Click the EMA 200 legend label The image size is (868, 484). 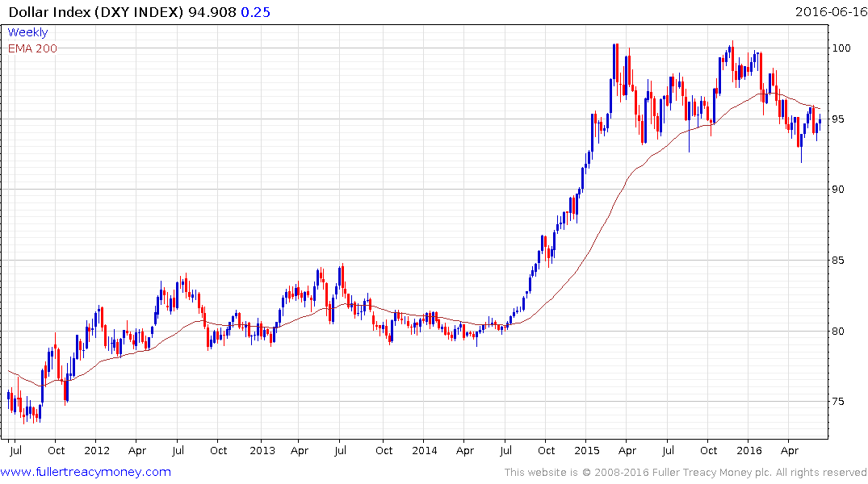[32, 48]
